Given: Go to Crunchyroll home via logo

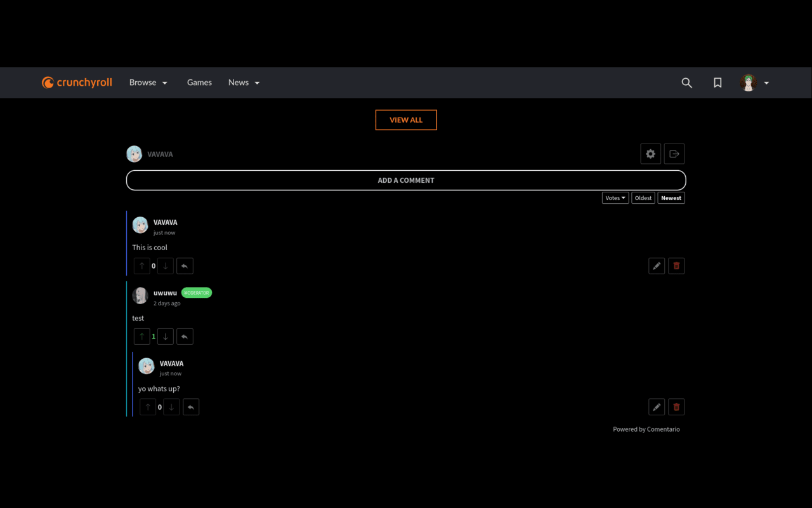Looking at the screenshot, I should click(77, 83).
